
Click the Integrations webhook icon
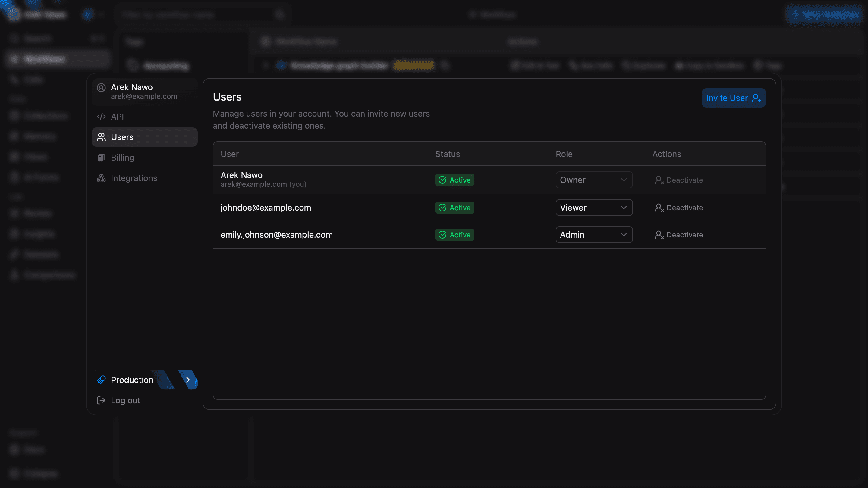tap(101, 178)
